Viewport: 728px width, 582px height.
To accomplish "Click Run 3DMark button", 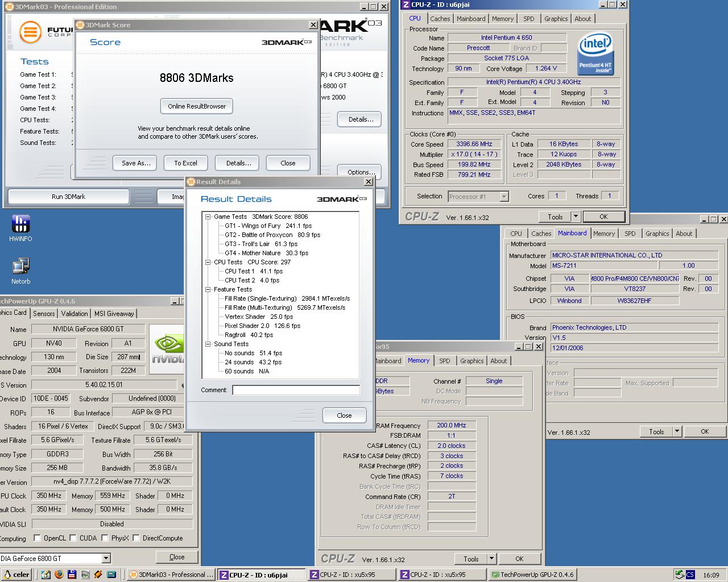I will 68,197.
